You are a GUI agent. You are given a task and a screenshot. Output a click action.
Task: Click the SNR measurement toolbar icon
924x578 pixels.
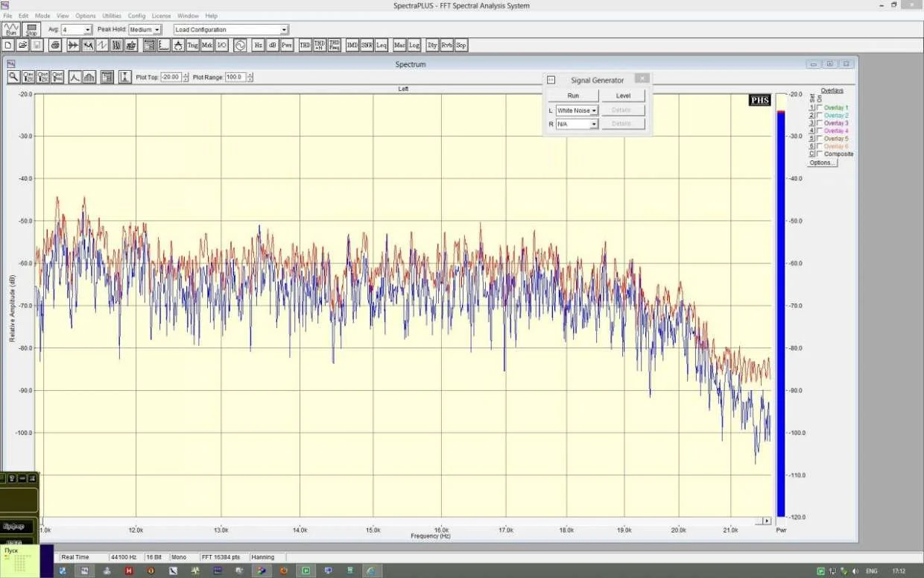pyautogui.click(x=367, y=45)
